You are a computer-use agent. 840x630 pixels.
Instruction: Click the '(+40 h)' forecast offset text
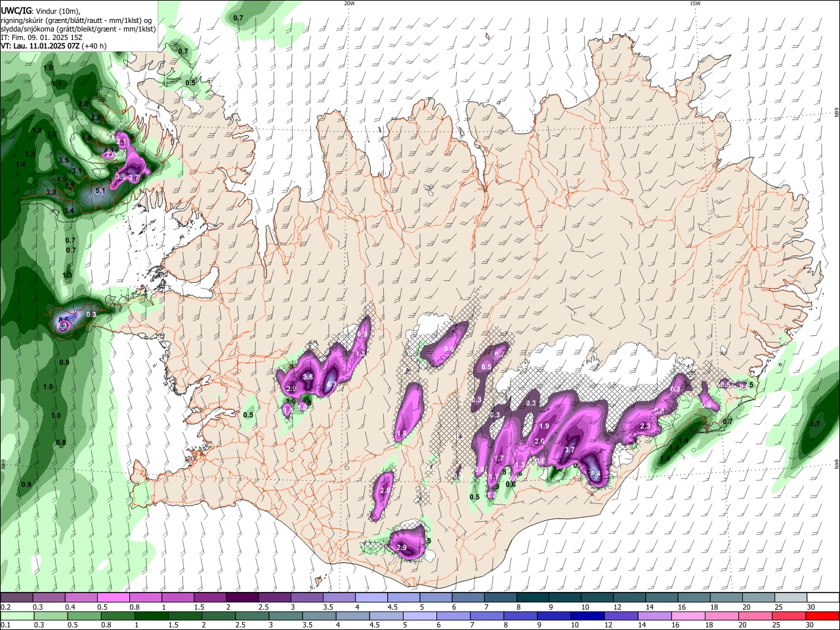pos(95,46)
